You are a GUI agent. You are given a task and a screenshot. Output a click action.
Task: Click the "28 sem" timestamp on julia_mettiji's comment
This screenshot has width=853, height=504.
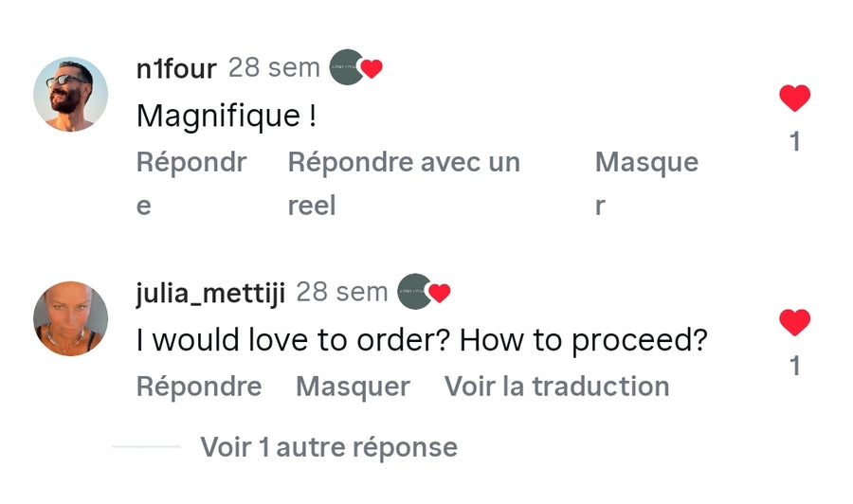[x=342, y=293]
